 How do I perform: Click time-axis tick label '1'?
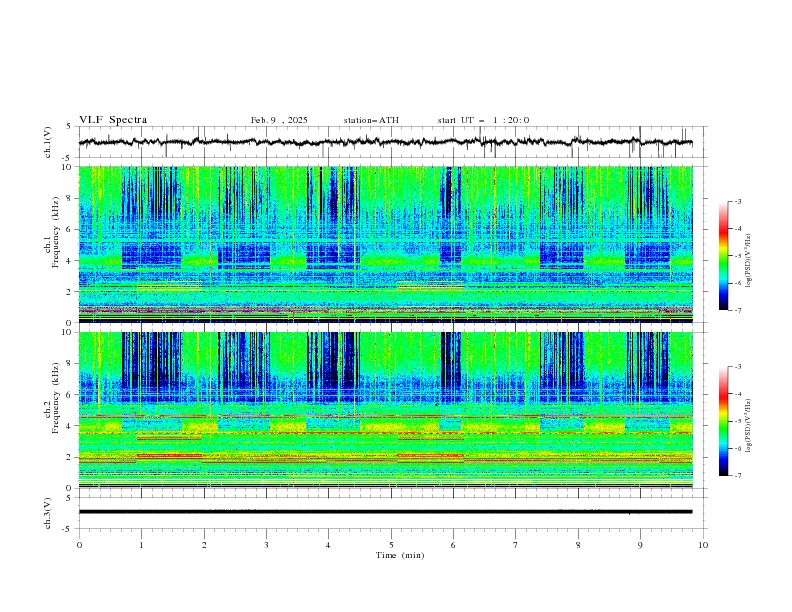click(x=141, y=545)
